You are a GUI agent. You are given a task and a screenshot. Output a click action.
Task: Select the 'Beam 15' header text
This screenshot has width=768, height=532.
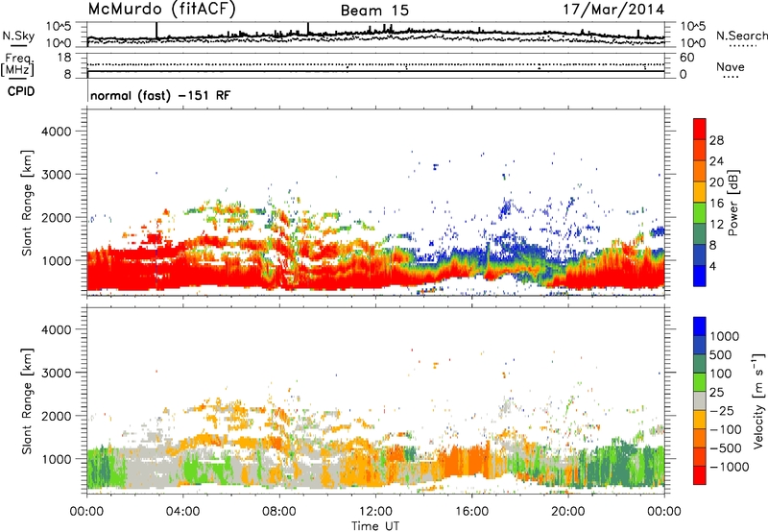point(374,11)
